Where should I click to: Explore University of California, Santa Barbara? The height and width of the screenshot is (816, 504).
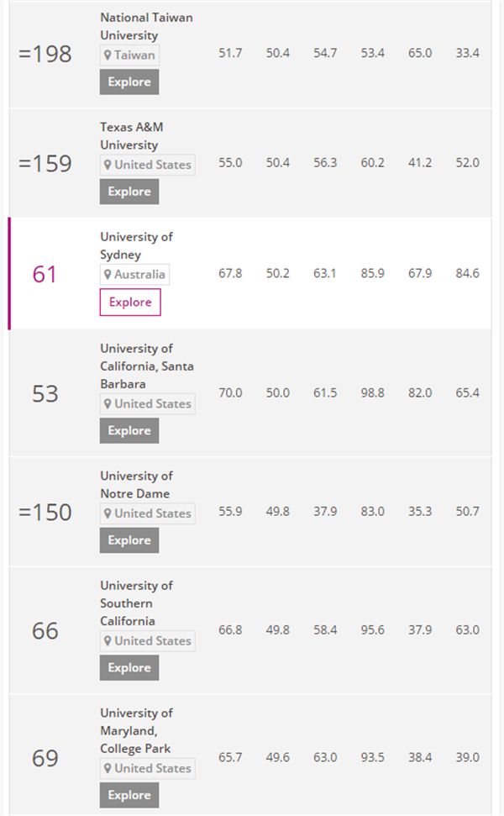[129, 430]
